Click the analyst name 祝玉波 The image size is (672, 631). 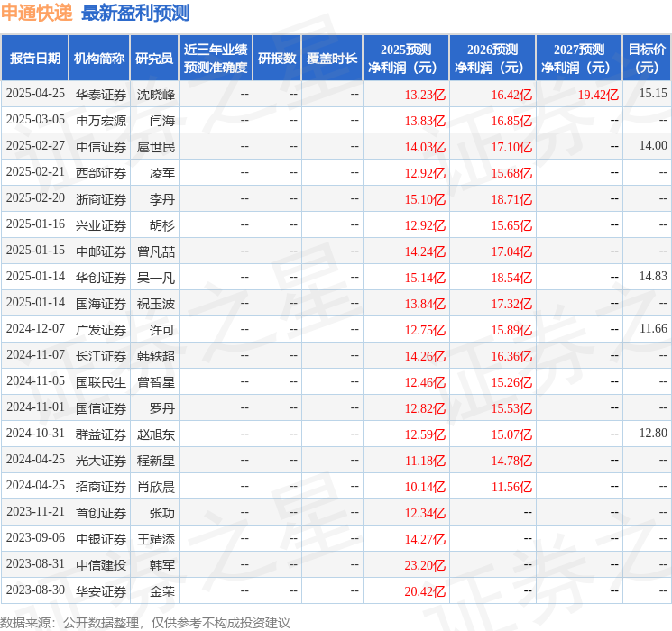point(156,303)
